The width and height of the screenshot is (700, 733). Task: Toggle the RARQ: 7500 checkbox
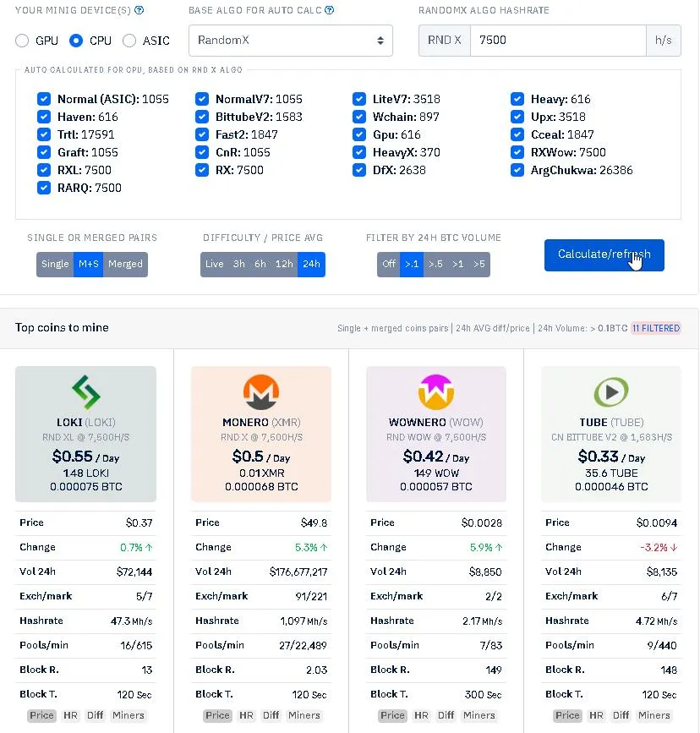tap(44, 188)
